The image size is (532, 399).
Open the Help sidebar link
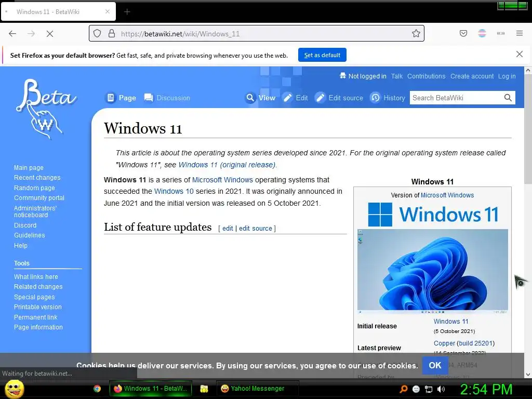click(x=21, y=245)
